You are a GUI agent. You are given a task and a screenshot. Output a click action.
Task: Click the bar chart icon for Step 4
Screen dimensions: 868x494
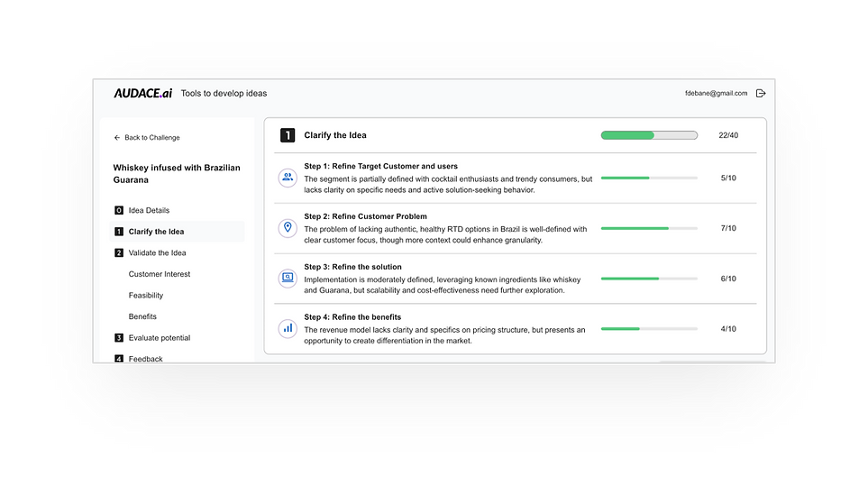click(288, 328)
